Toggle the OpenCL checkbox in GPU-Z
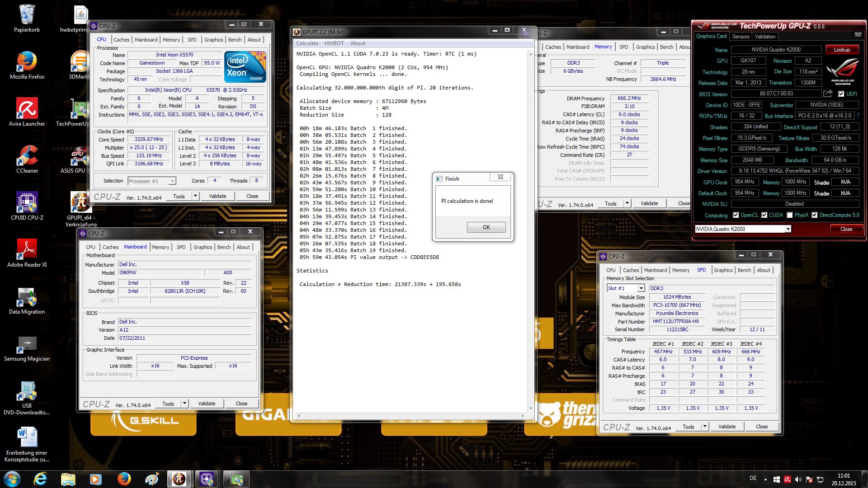This screenshot has width=868, height=488. point(736,215)
